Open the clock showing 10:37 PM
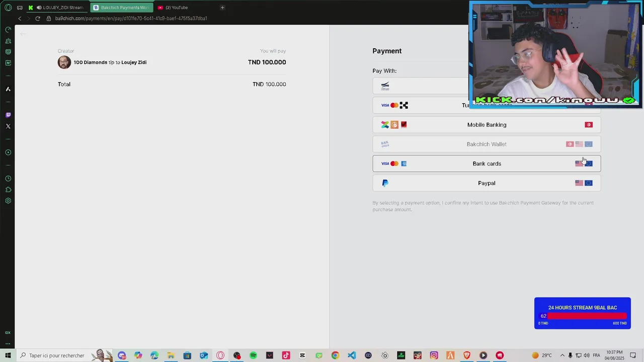The image size is (644, 362). (614, 355)
